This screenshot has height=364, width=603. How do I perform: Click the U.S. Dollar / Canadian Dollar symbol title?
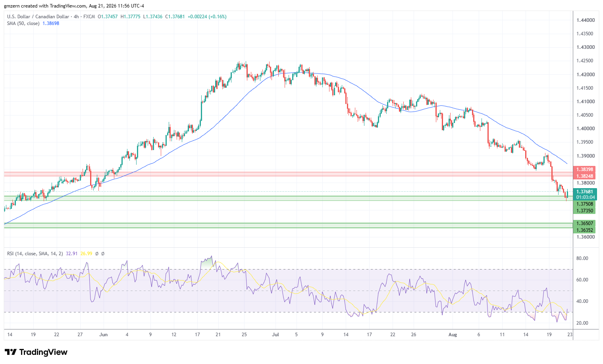pyautogui.click(x=38, y=17)
